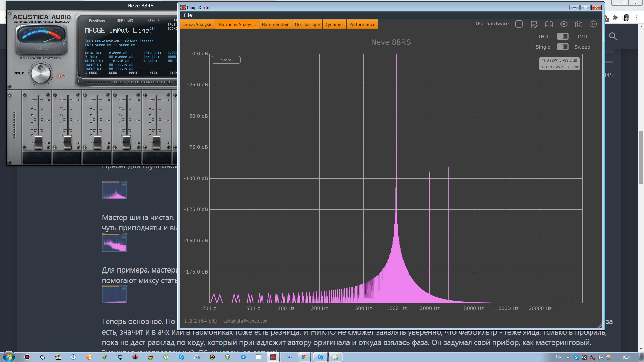Screen dimensions: 644x362
Task: Click GAIN IN value 0.0000 dB
Action: pyautogui.click(x=118, y=53)
